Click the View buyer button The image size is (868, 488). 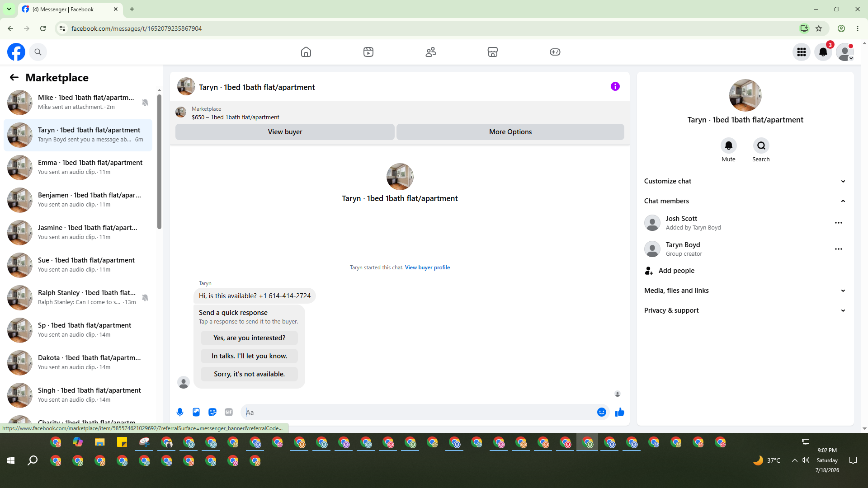pos(285,132)
